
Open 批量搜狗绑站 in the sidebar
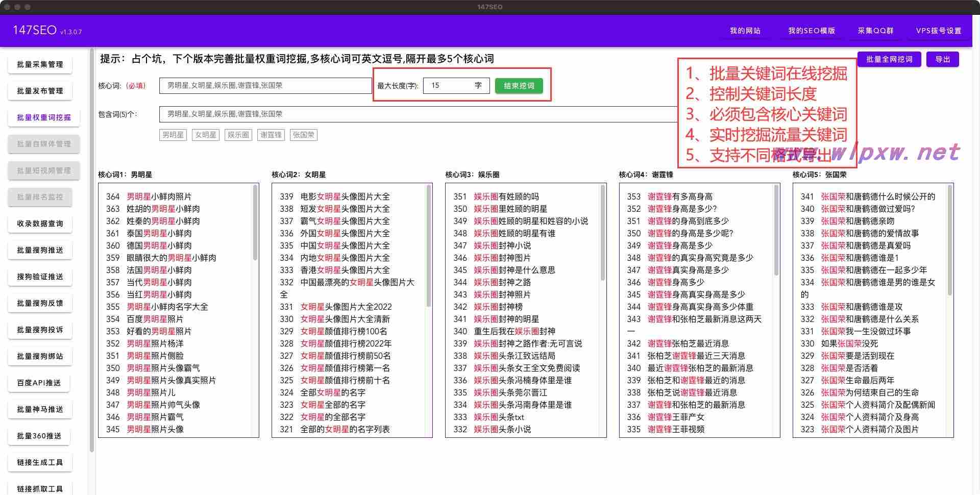point(40,356)
